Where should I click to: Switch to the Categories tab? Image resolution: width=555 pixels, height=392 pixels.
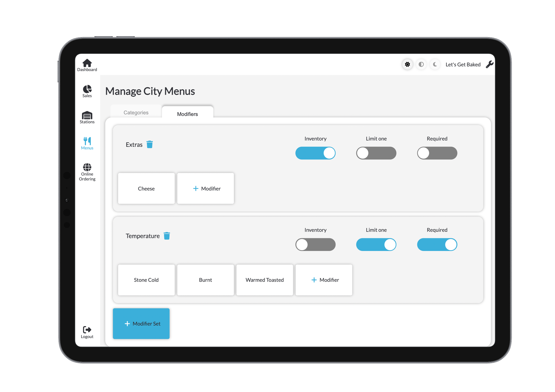[x=136, y=112]
